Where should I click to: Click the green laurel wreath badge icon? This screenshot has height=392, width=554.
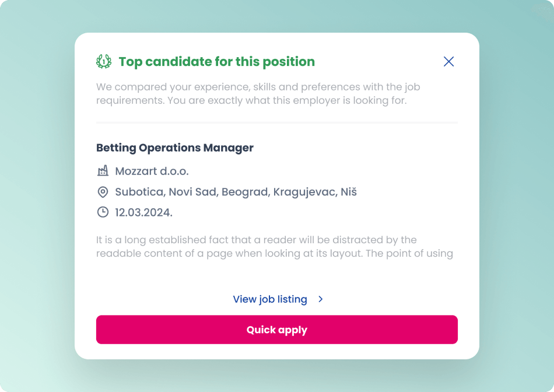(104, 61)
